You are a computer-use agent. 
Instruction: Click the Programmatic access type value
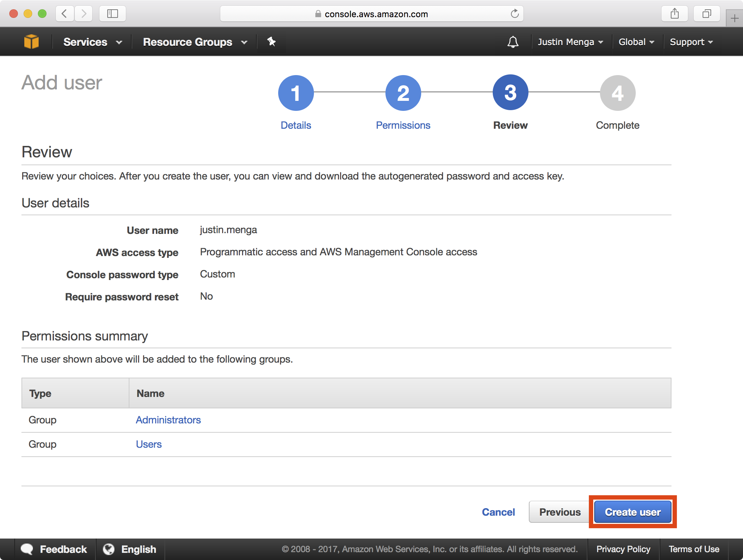pyautogui.click(x=339, y=252)
